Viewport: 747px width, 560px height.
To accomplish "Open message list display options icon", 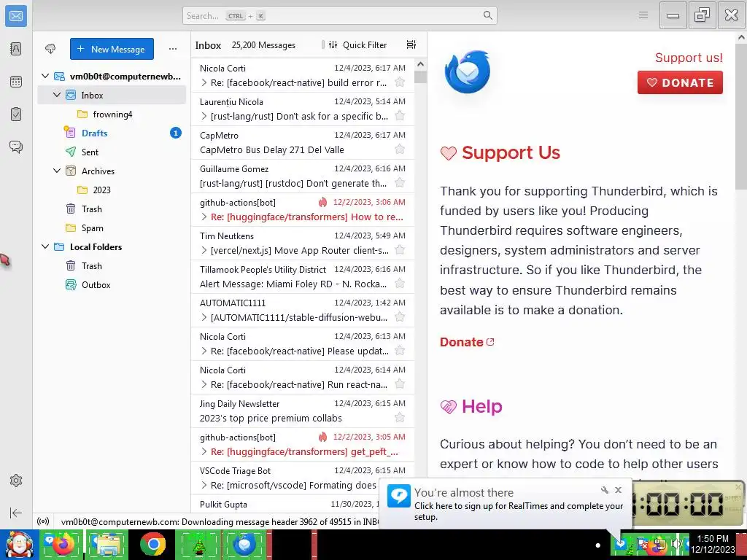I will [411, 44].
